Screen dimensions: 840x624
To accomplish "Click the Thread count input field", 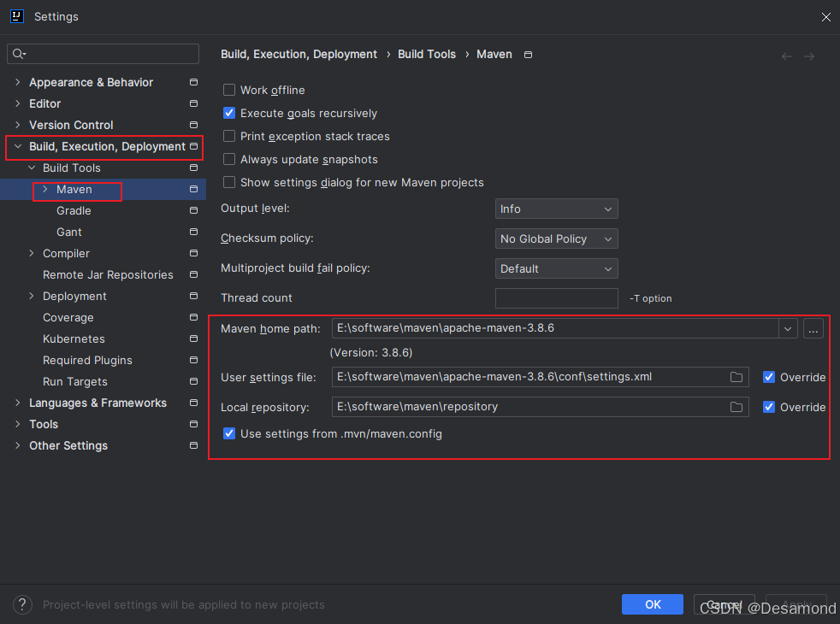I will tap(556, 298).
